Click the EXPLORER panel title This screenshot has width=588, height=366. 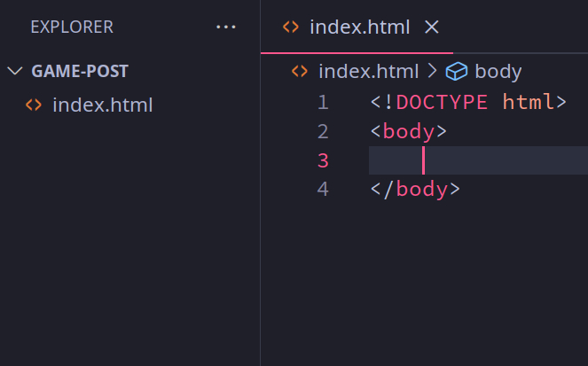coord(72,27)
